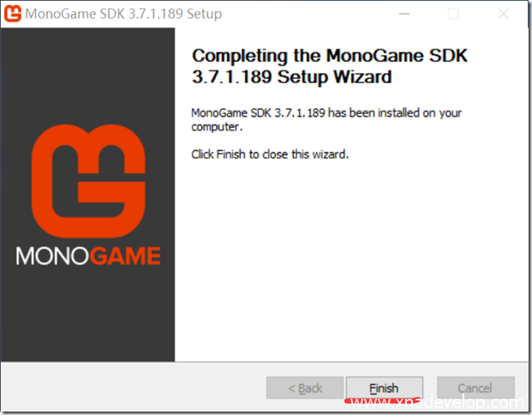
Task: Click the 3.7.1.189 Setup Wizard heading line
Action: click(292, 77)
